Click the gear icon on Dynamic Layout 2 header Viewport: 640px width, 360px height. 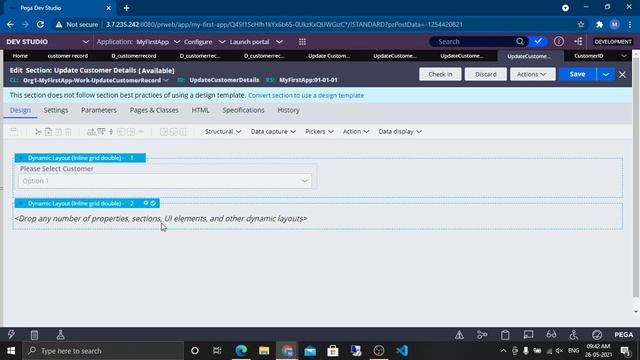pyautogui.click(x=146, y=203)
